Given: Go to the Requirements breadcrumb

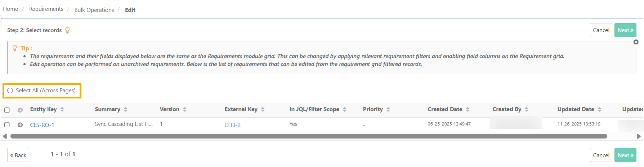Looking at the screenshot, I should [46, 9].
